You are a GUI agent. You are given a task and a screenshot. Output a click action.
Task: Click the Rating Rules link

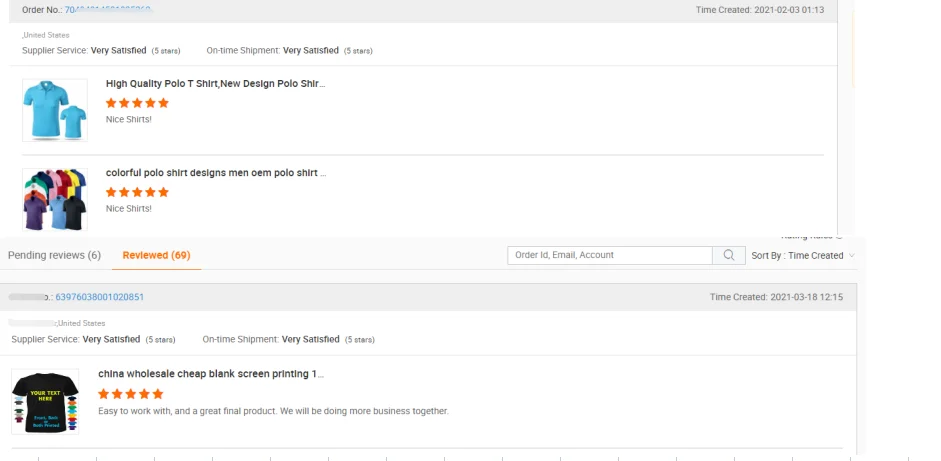coord(809,237)
